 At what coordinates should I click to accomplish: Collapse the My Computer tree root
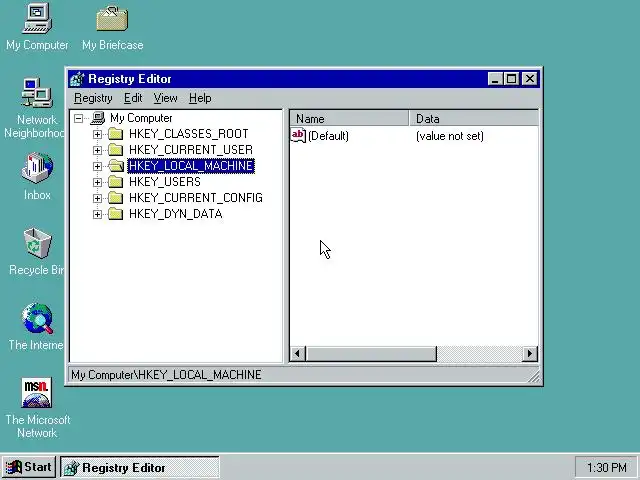[78, 118]
